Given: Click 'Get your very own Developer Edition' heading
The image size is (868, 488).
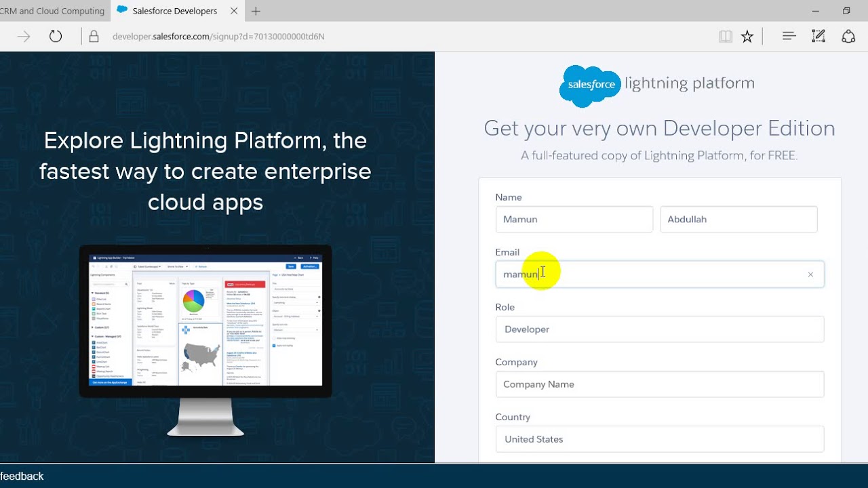Looking at the screenshot, I should click(659, 128).
